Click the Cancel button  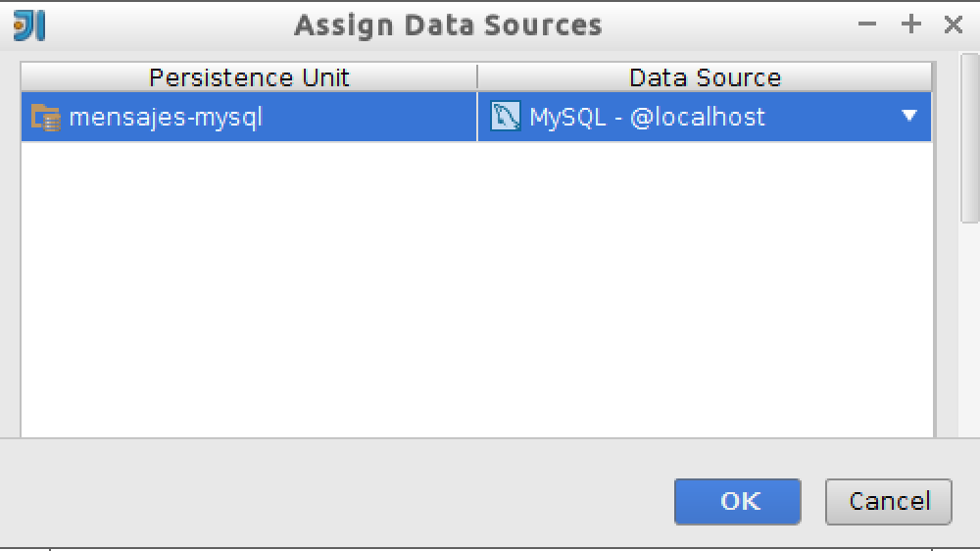tap(889, 502)
